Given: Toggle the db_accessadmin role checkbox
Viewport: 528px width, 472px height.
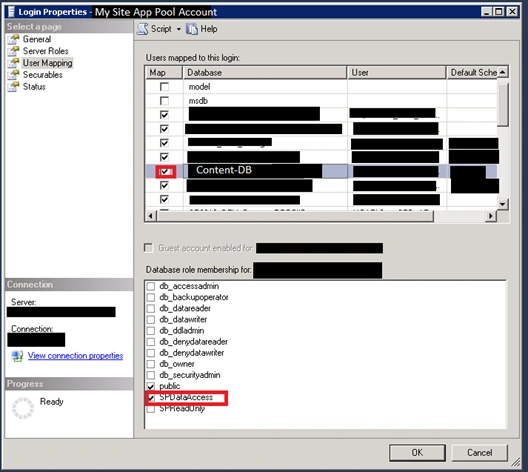Looking at the screenshot, I should point(151,286).
